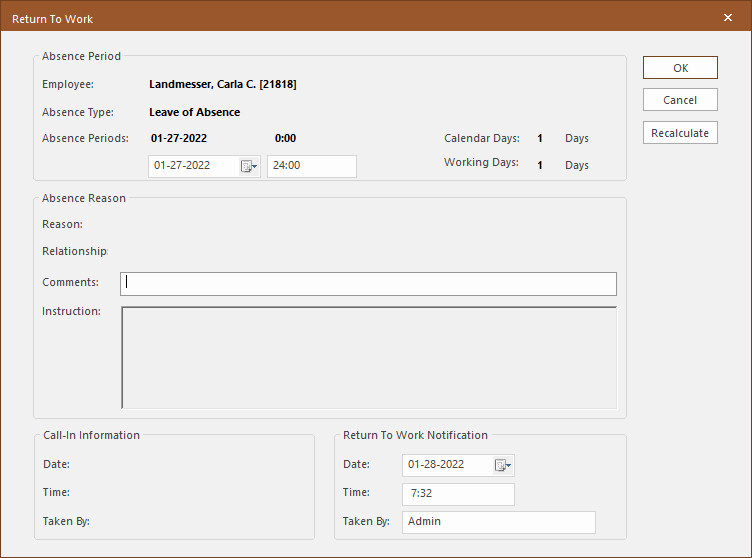Click the Calendar Days label
This screenshot has width=752, height=558.
(x=482, y=138)
